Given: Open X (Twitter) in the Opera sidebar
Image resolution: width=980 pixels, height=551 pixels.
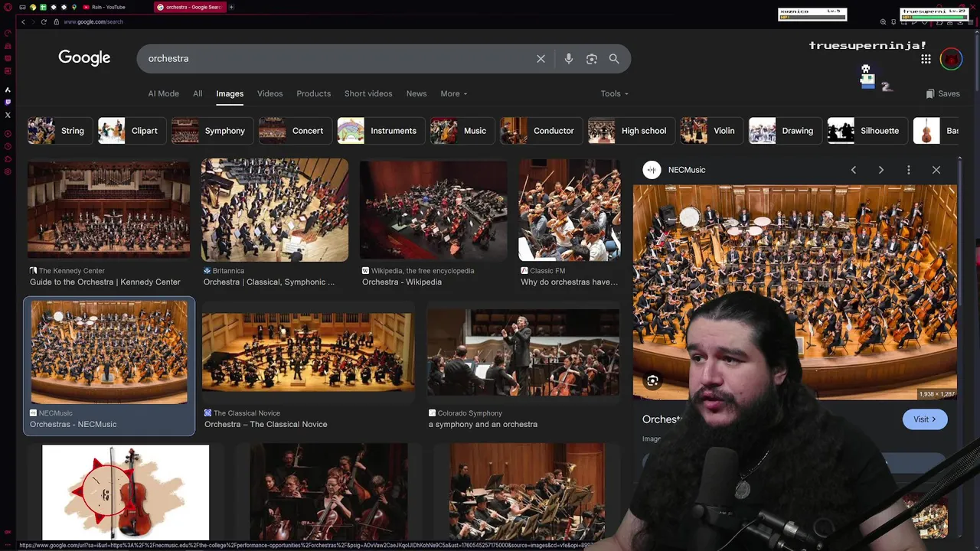Looking at the screenshot, I should click(8, 115).
